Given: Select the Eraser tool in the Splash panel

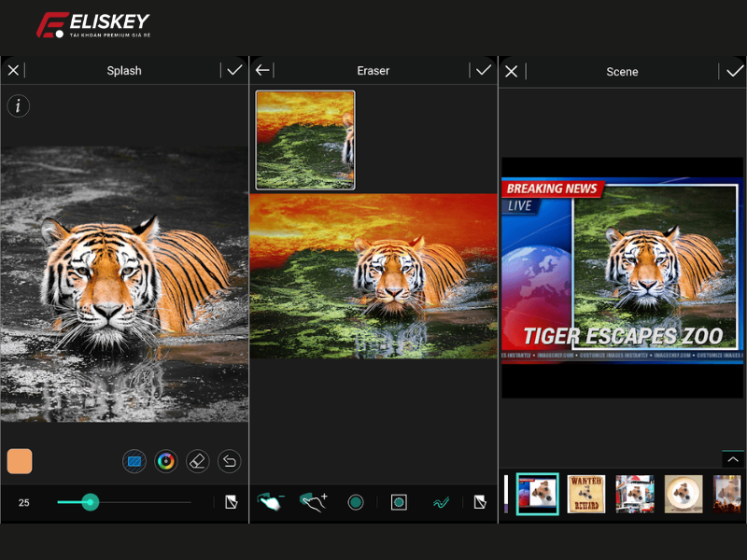Looking at the screenshot, I should pos(197,461).
